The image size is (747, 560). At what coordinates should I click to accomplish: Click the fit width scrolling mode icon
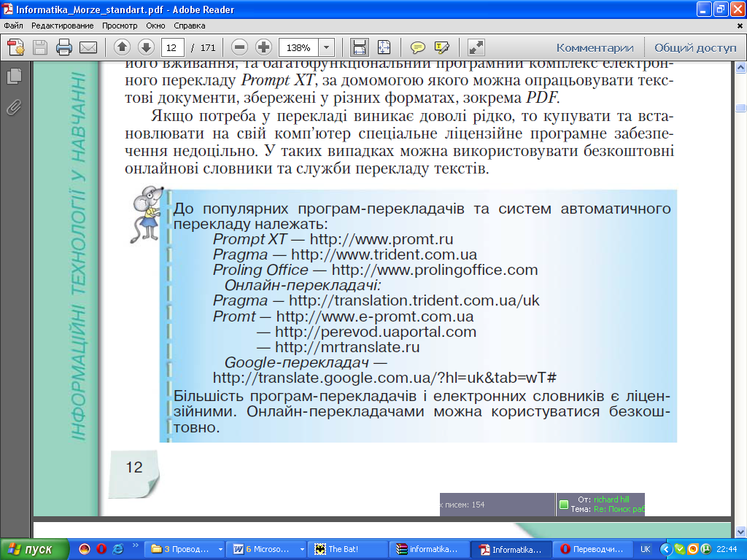coord(359,47)
